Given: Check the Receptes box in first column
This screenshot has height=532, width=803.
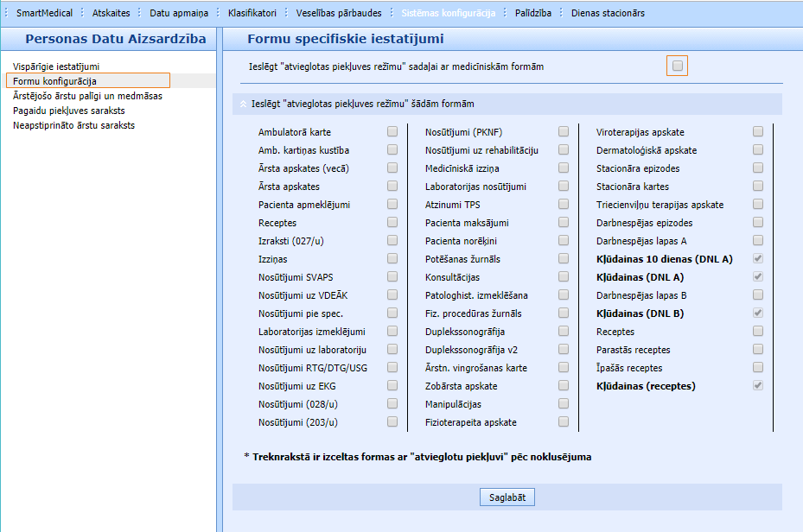Looking at the screenshot, I should click(392, 223).
